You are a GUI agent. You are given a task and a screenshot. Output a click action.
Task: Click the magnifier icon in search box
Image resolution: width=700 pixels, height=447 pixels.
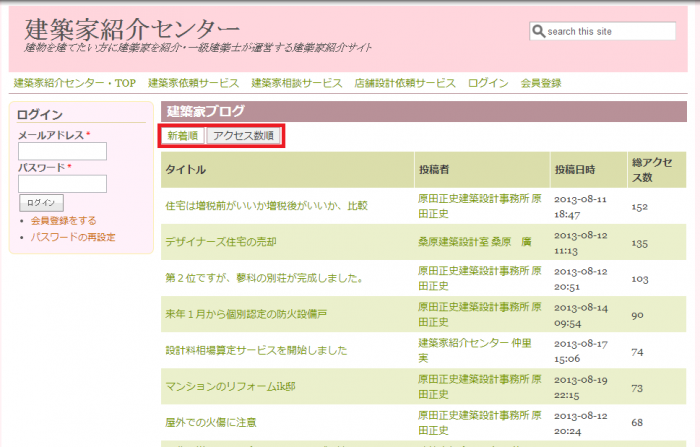[x=538, y=31]
